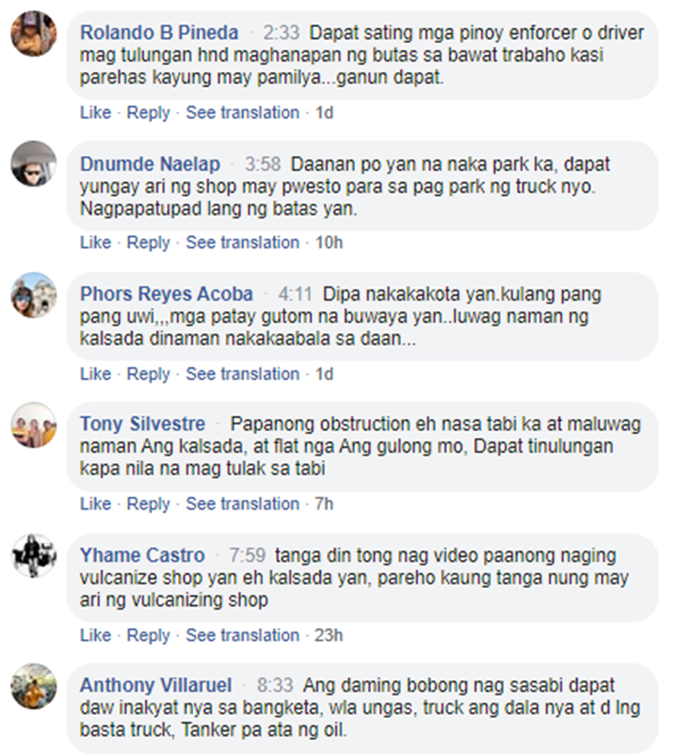Viewport: 700px width, 754px height.
Task: Click the 10h time on Dnumde's comment
Action: (x=329, y=243)
